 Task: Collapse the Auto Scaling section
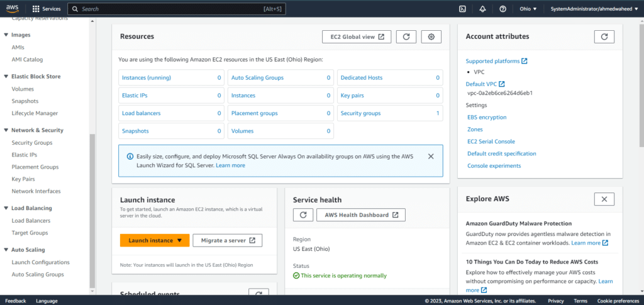(x=6, y=250)
